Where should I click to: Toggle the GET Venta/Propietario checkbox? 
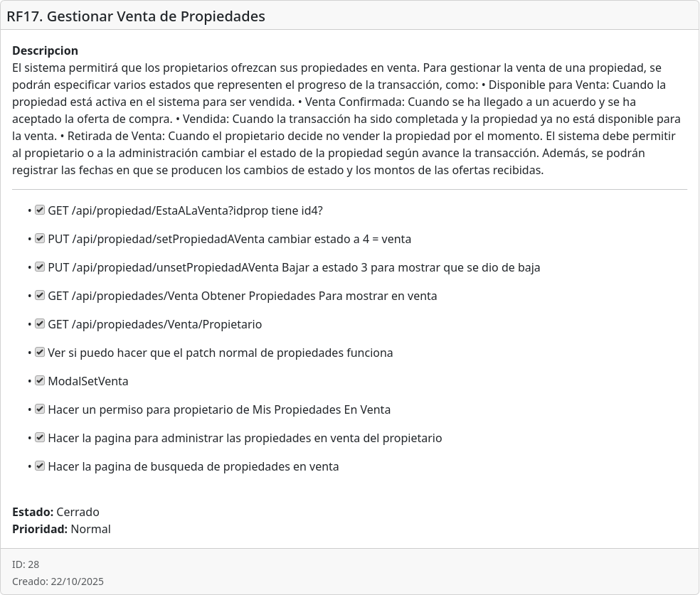tap(40, 324)
